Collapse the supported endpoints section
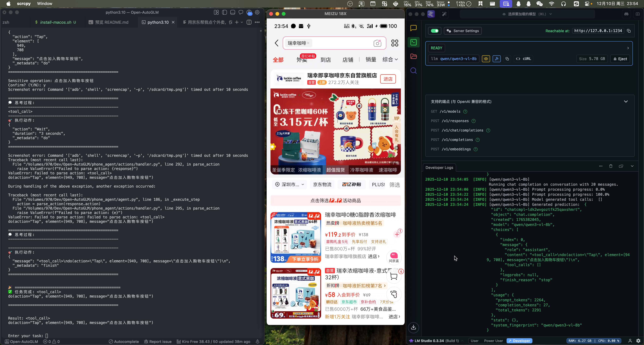 pos(626,101)
